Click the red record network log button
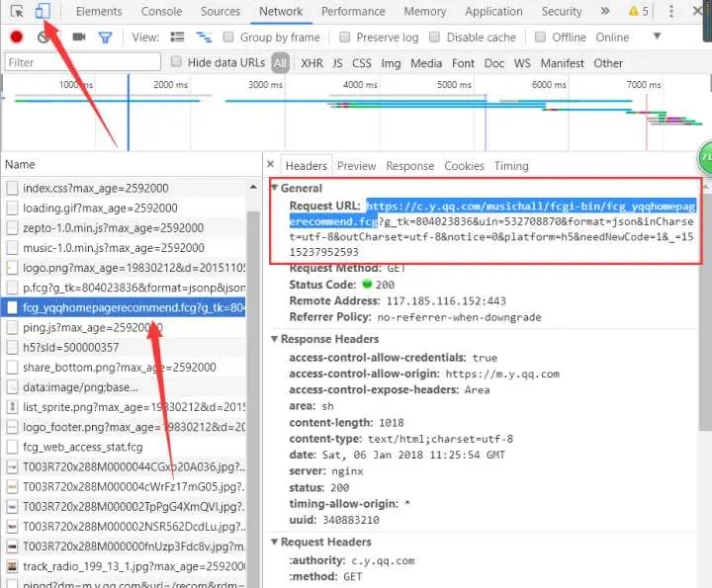Image resolution: width=712 pixels, height=588 pixels. [x=17, y=37]
